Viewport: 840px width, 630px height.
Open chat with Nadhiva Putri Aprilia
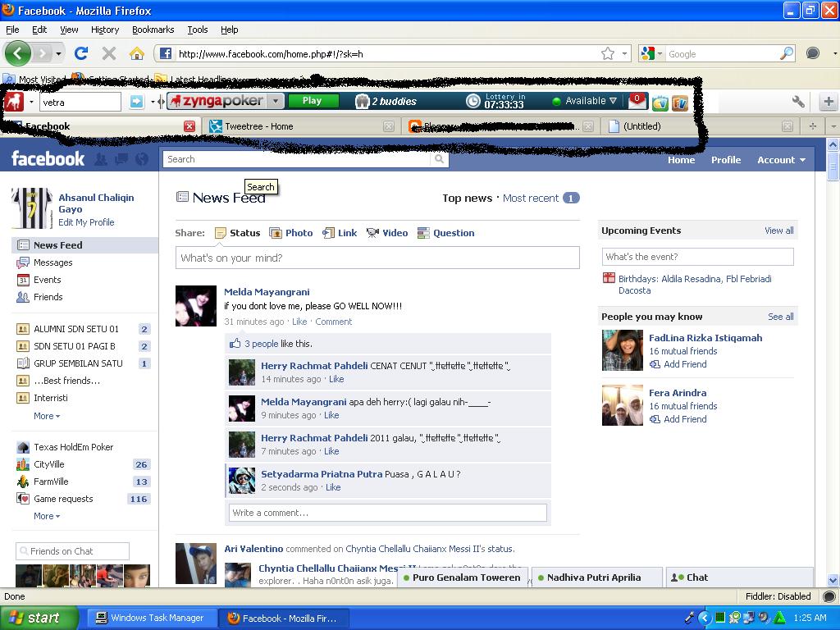tap(597, 577)
